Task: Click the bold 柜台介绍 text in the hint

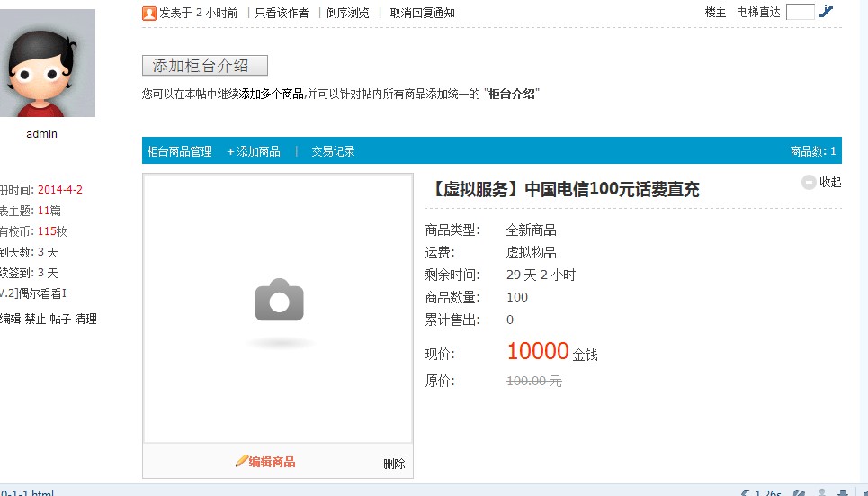Action: click(x=512, y=94)
